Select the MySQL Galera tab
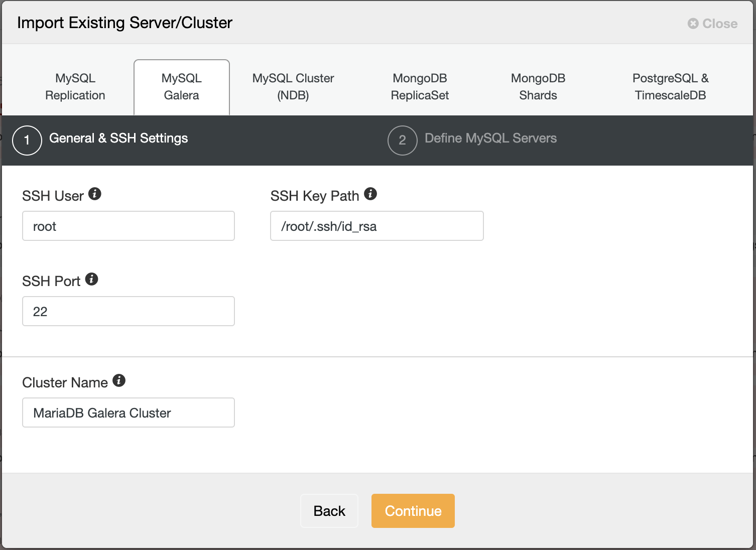 [x=181, y=86]
